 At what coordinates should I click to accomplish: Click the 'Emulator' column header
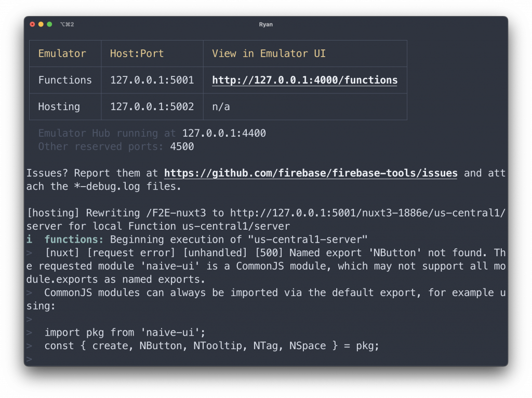pyautogui.click(x=62, y=54)
